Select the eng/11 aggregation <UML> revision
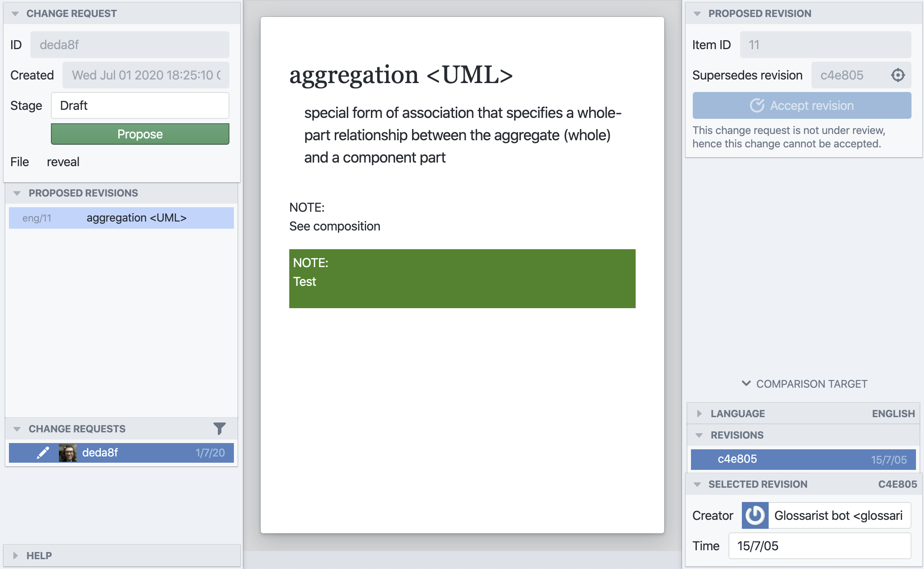The image size is (924, 569). 121,218
